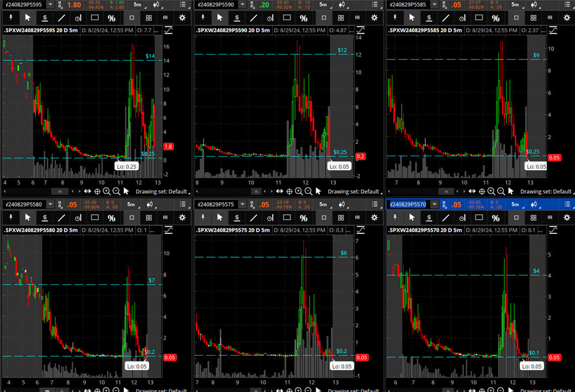Click the pin icon in P5595 chart toolbar

(x=11, y=18)
